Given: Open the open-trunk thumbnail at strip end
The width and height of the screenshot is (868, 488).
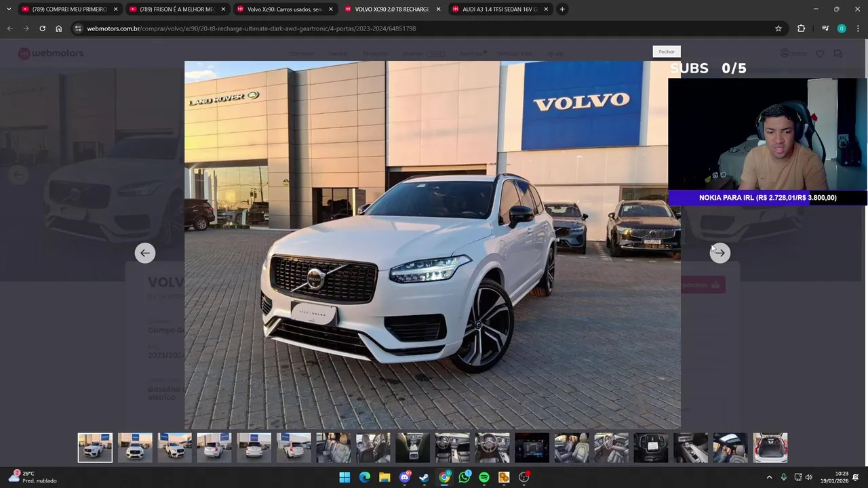Looking at the screenshot, I should (770, 447).
